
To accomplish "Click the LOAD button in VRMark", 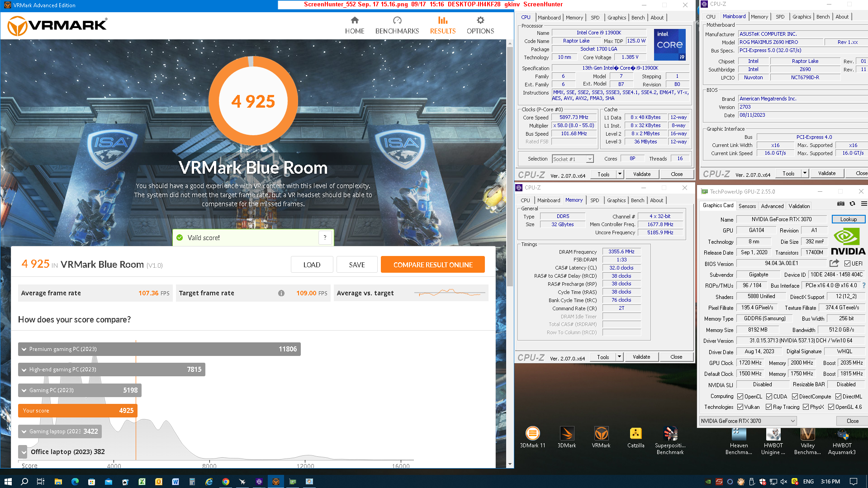I will point(312,265).
